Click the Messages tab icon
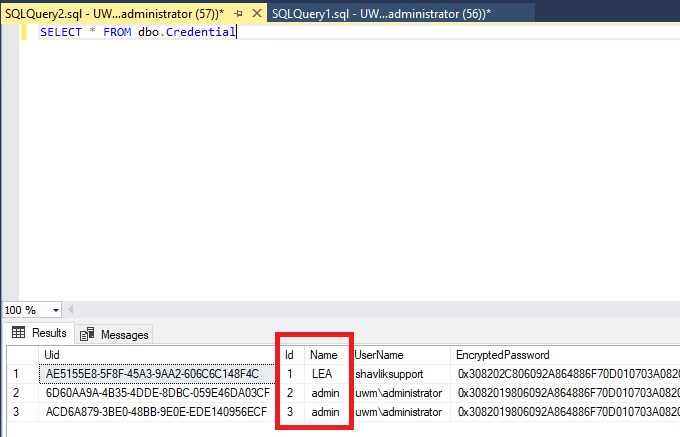Viewport: 680px width, 437px height. click(87, 334)
